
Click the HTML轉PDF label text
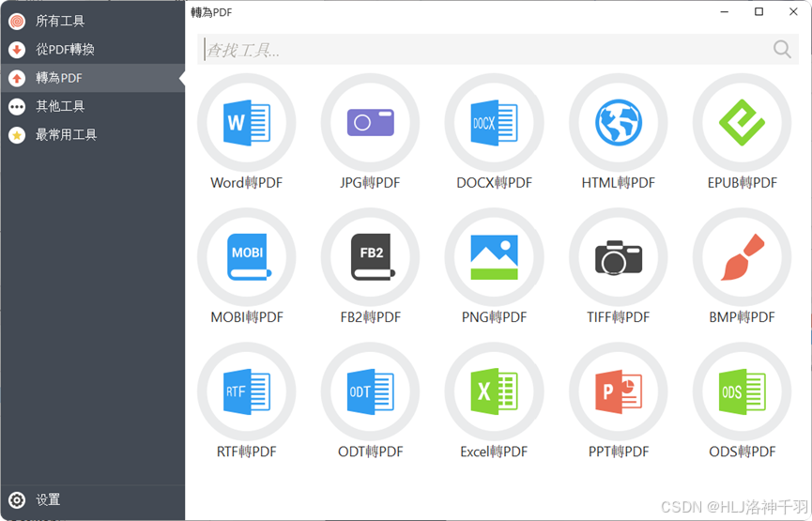tap(619, 183)
